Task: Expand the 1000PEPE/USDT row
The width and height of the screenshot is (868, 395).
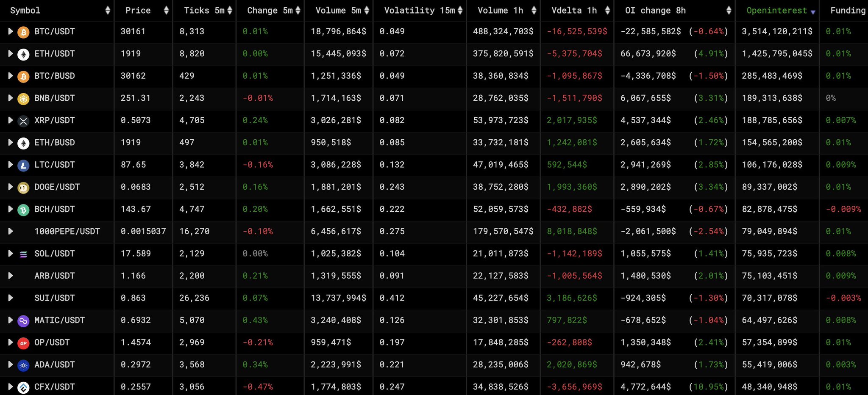Action: tap(11, 231)
